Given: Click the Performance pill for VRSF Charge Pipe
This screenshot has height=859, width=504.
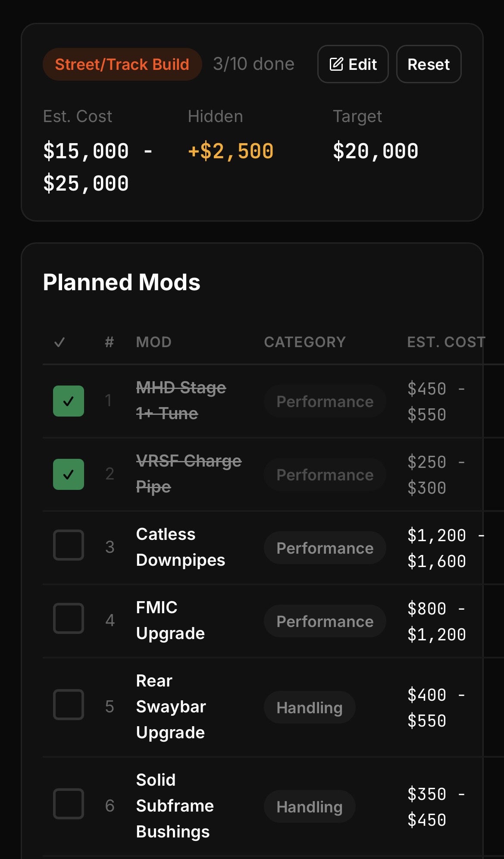Looking at the screenshot, I should pos(324,474).
